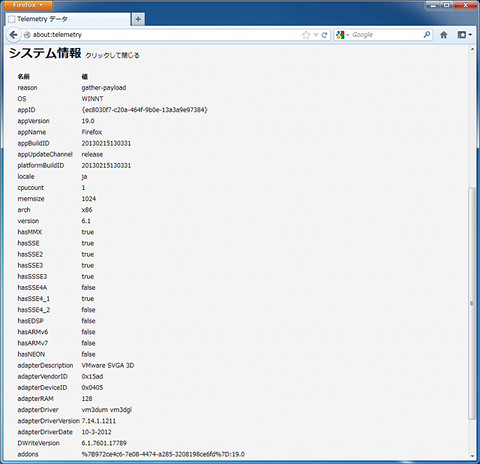The height and width of the screenshot is (464, 480).
Task: Click the scrollbar down arrow
Action: click(472, 456)
